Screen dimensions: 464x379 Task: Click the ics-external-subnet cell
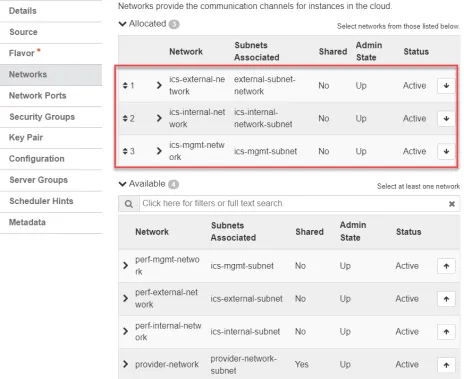click(246, 299)
